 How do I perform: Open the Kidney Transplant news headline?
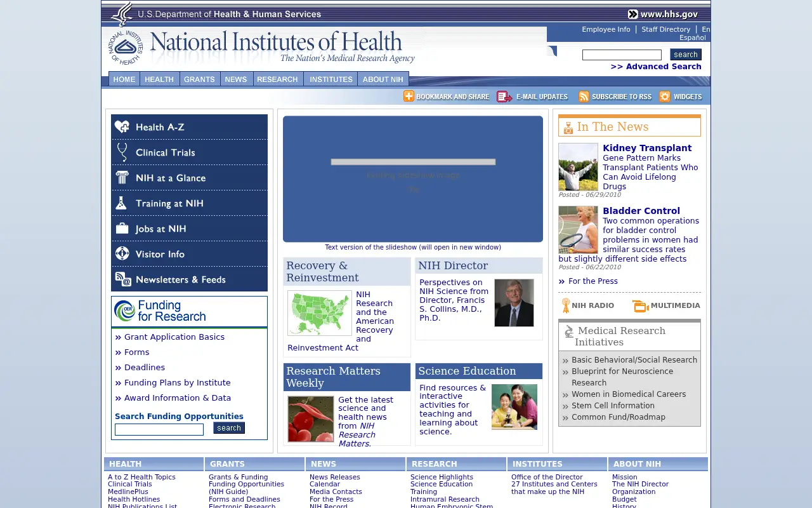click(647, 148)
